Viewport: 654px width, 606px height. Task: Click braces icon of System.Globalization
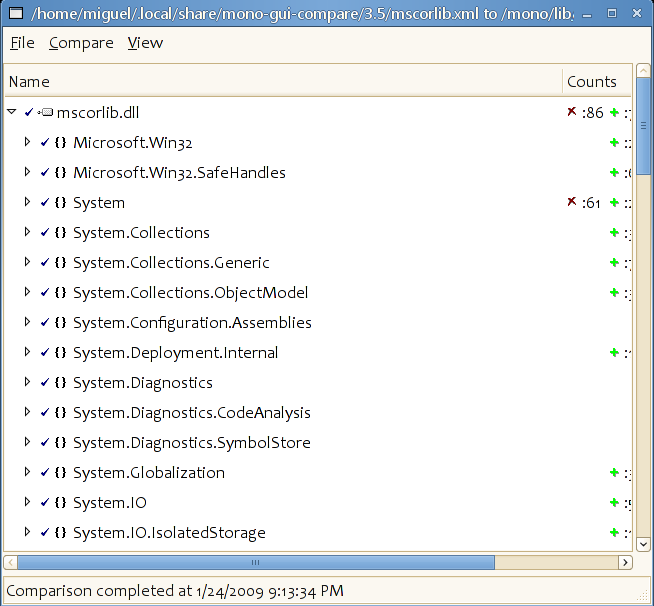tap(60, 473)
